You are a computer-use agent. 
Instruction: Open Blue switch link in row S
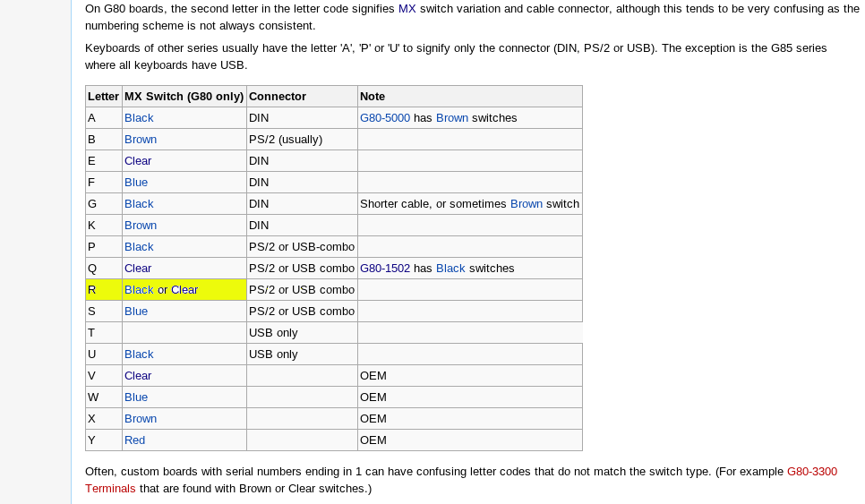click(136, 312)
